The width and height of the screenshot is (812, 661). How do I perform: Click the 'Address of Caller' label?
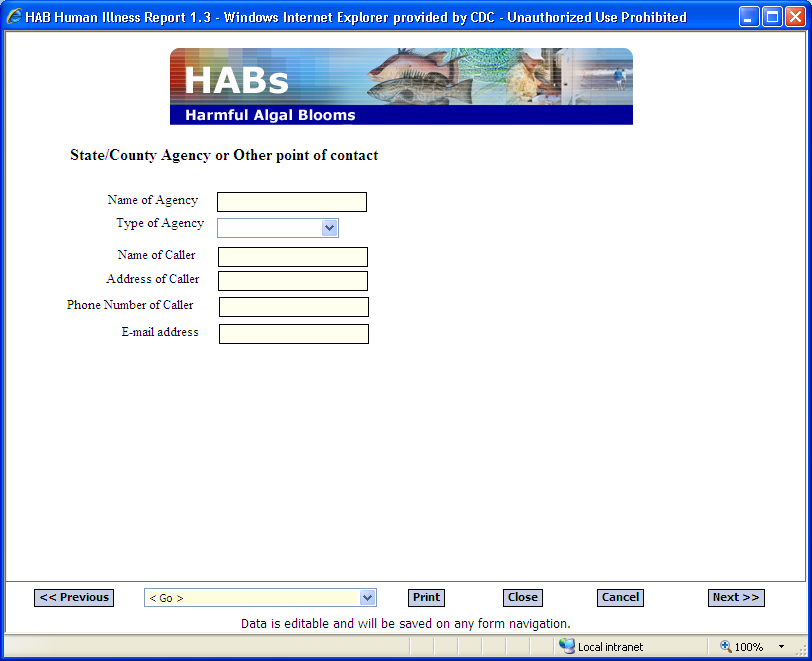[153, 279]
